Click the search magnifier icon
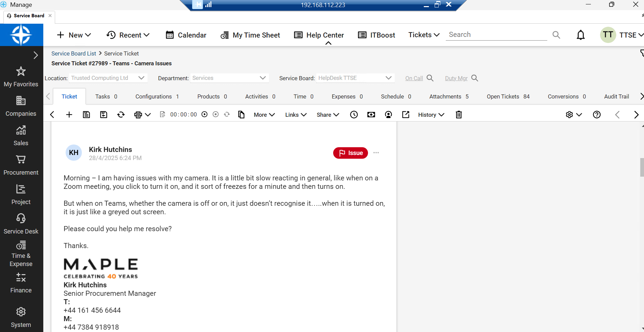Image resolution: width=644 pixels, height=332 pixels. coord(556,35)
